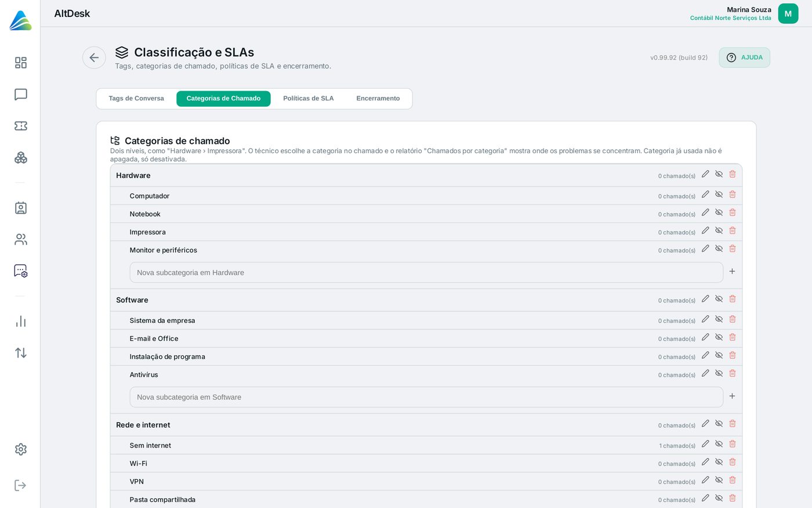Switch to Políticas de SLA tab

309,99
